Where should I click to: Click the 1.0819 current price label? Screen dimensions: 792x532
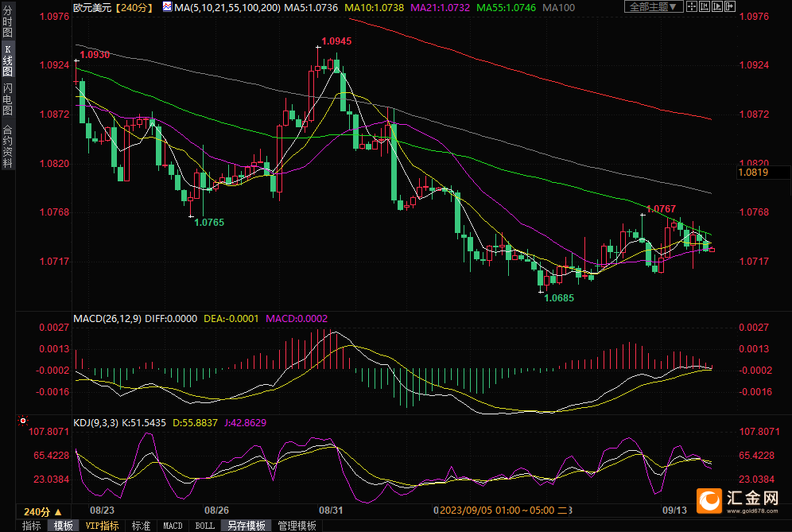753,172
